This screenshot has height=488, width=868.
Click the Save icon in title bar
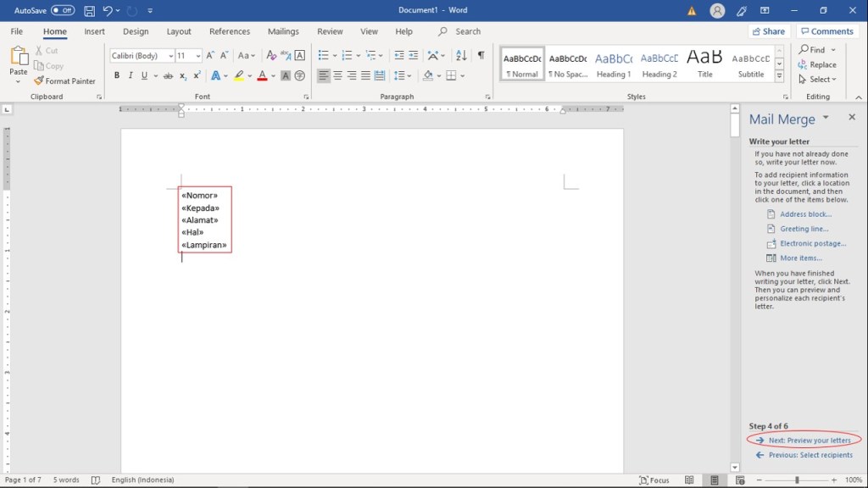[x=89, y=11]
